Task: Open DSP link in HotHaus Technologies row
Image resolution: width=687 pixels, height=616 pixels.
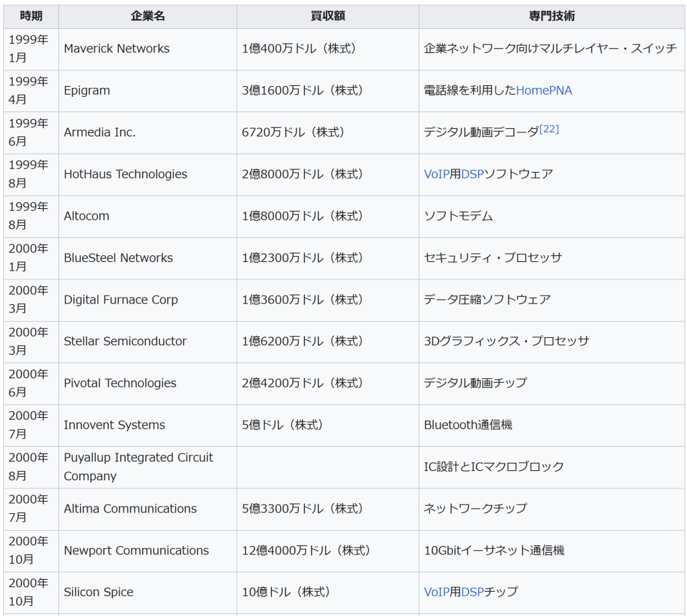Action: point(472,175)
